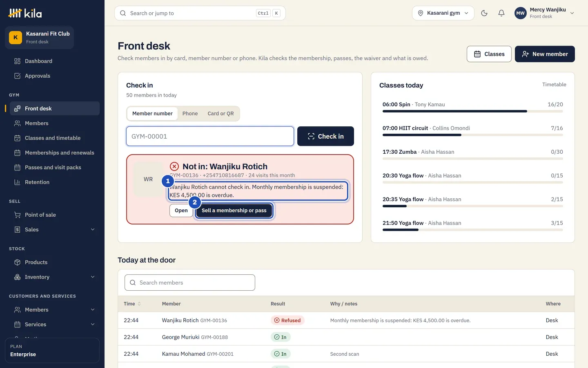588x368 pixels.
Task: Select the Member number tab
Action: [x=152, y=113]
